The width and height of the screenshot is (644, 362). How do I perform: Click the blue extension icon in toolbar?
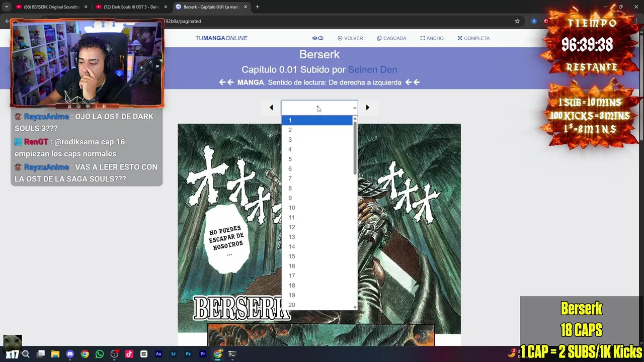[x=534, y=21]
